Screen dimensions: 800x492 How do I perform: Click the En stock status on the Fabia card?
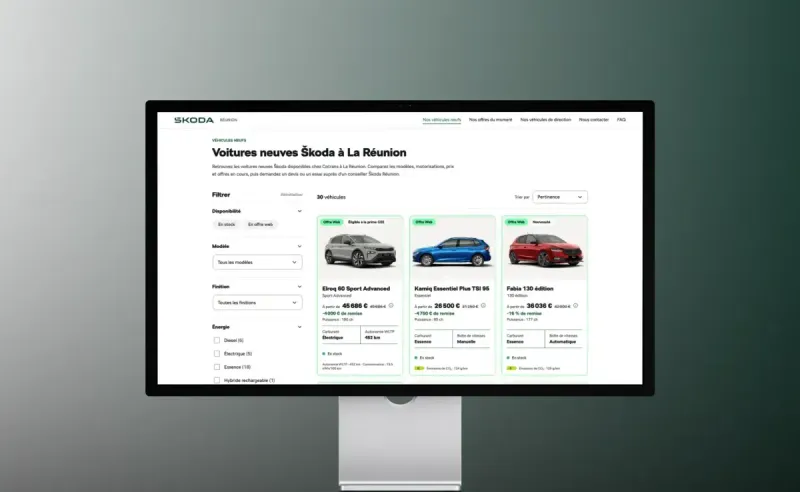517,358
